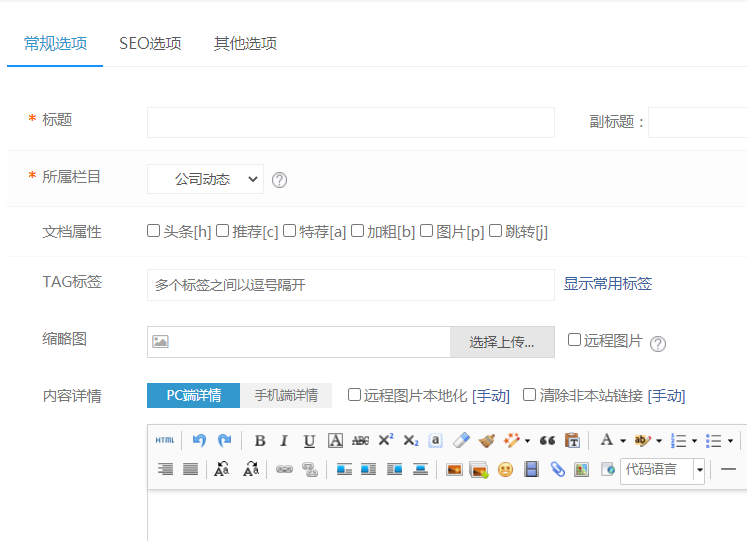Click the strikethrough toolbar icon

point(361,440)
